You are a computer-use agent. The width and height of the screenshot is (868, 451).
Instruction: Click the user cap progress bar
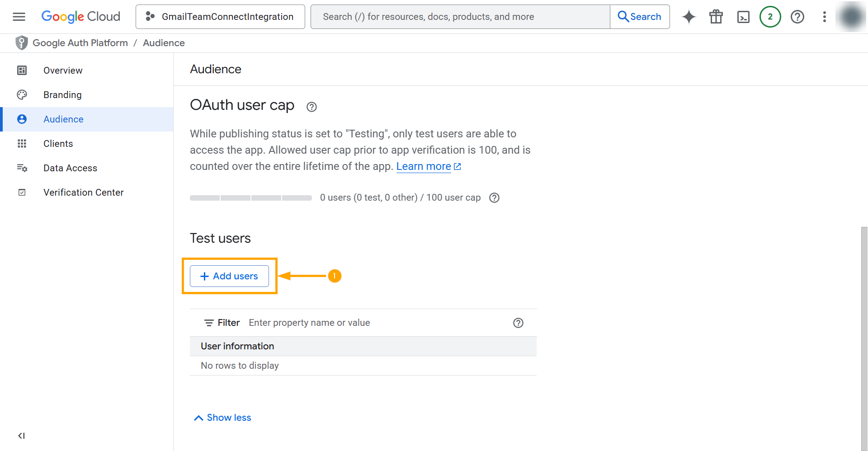coord(250,198)
